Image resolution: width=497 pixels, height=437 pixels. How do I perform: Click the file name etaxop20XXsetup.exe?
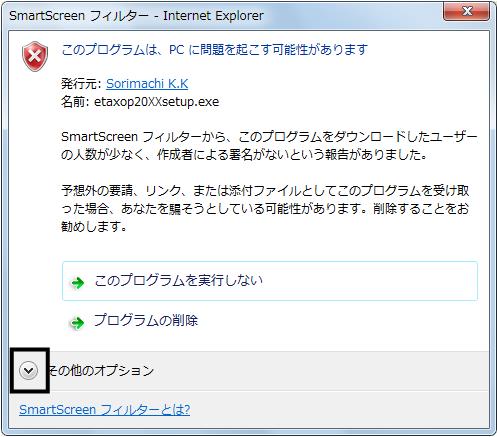157,102
